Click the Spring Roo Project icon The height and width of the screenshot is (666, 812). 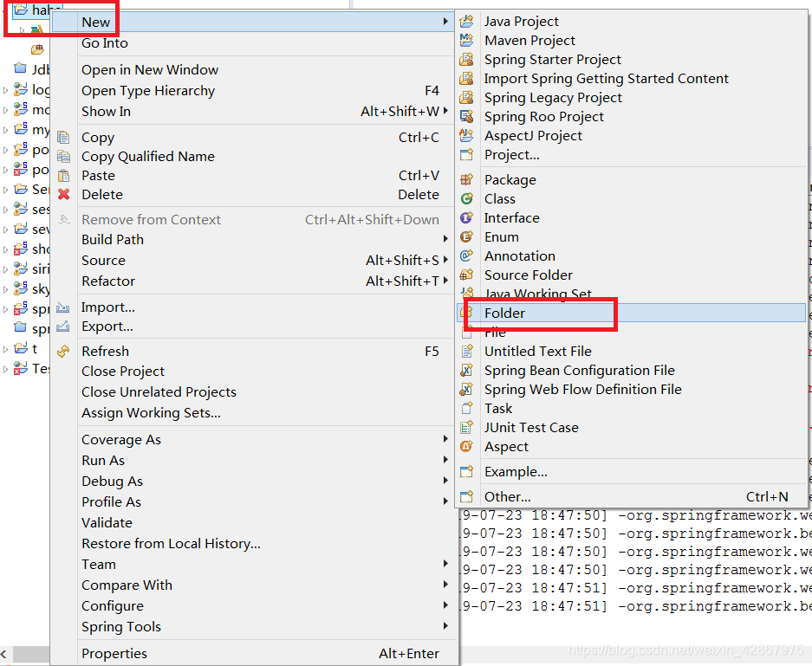(466, 117)
